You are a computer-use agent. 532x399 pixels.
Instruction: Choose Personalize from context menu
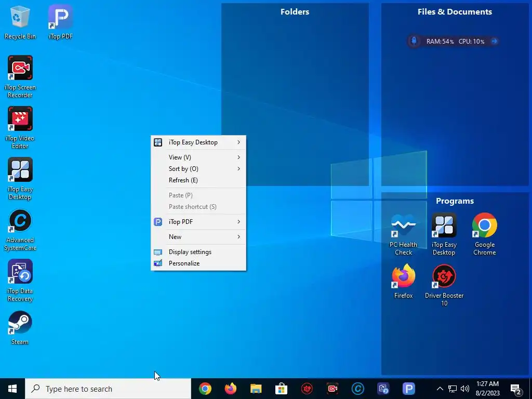tap(198, 263)
